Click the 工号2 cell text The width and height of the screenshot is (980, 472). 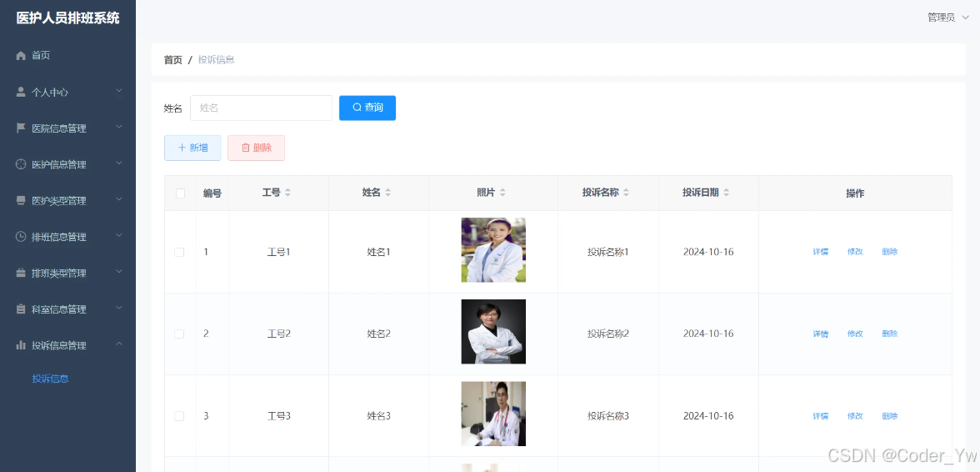278,334
